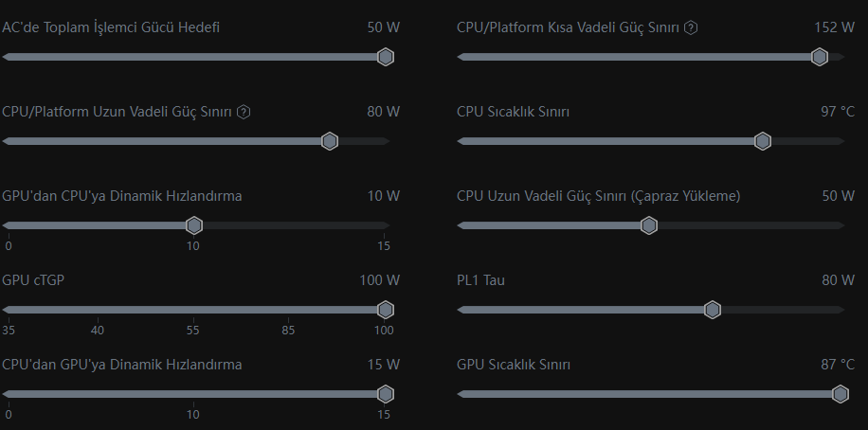This screenshot has width=868, height=430.
Task: Set GPU'dan CPU'ya Dinamik Hızlandırma to 0
Action: click(x=9, y=225)
